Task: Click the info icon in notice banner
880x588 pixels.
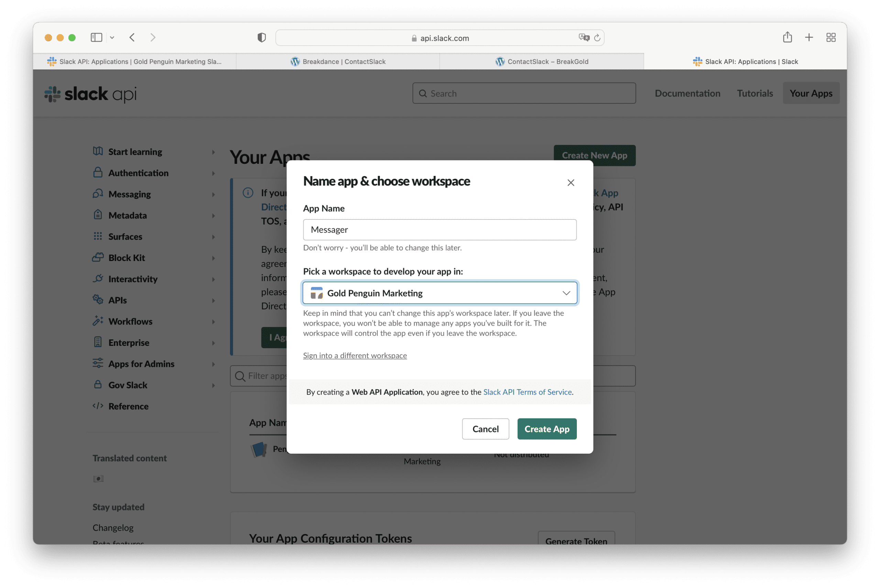Action: [248, 193]
